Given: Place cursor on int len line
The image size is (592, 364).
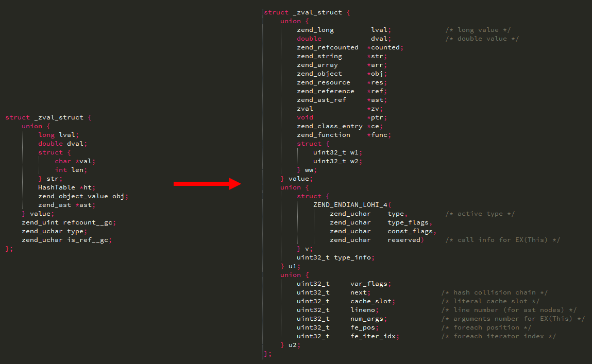Looking at the screenshot, I should click(71, 170).
